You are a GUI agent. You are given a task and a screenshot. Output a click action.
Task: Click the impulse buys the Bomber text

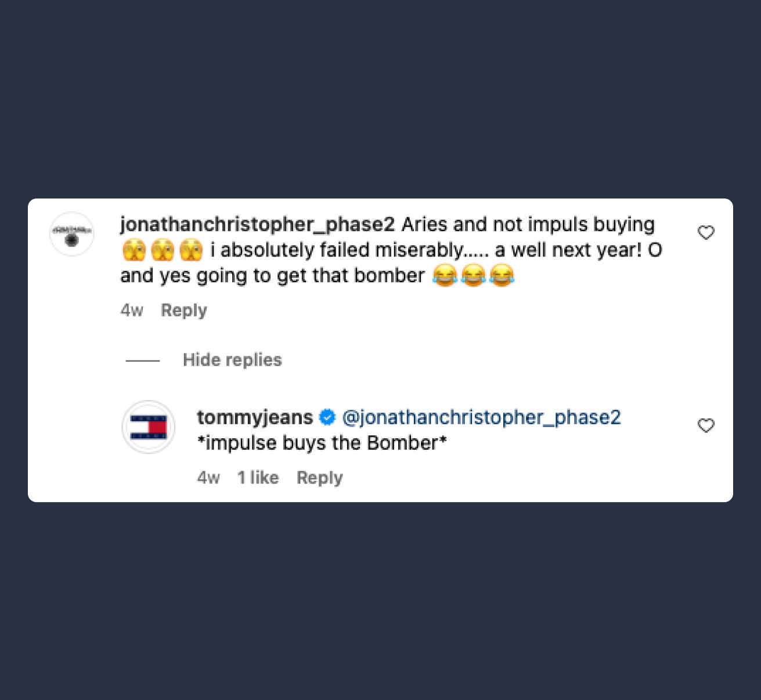click(322, 443)
